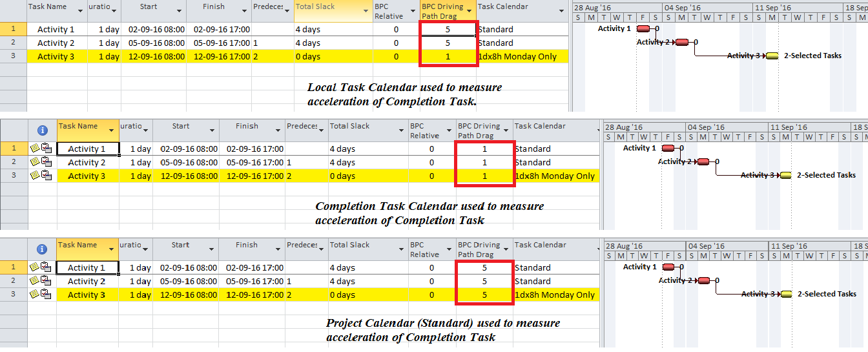This screenshot has height=352, width=868.
Task: Click the finish date 05-09-16 17:00 in bottom grid
Action: click(255, 281)
